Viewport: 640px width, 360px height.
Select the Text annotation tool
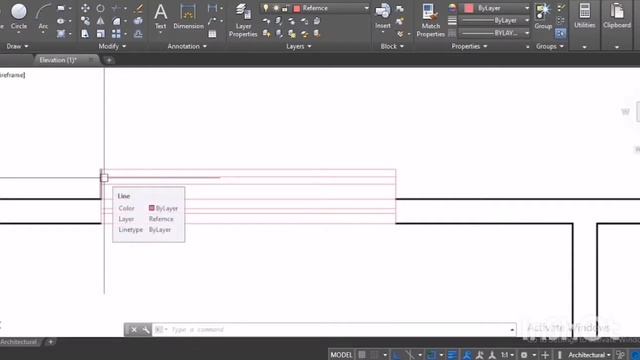160,16
